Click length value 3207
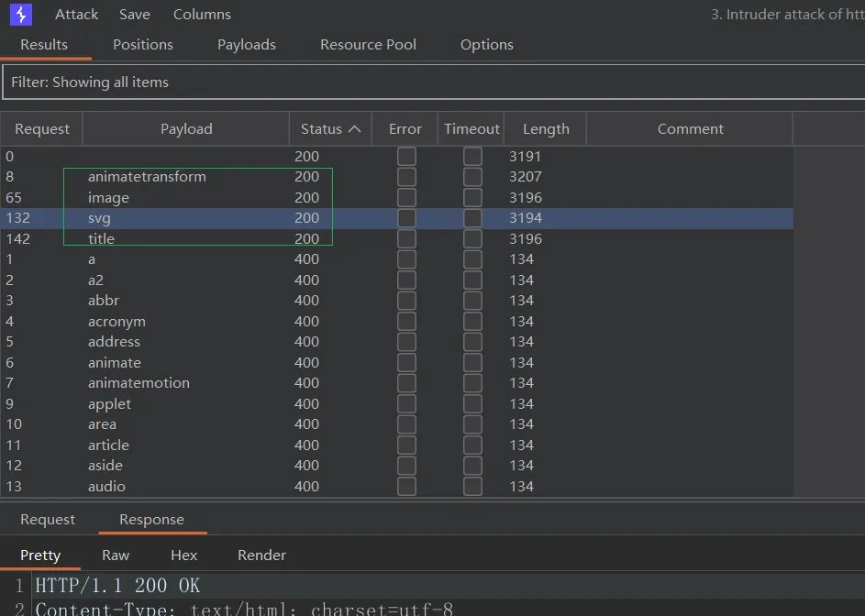The height and width of the screenshot is (616, 865). coord(526,177)
